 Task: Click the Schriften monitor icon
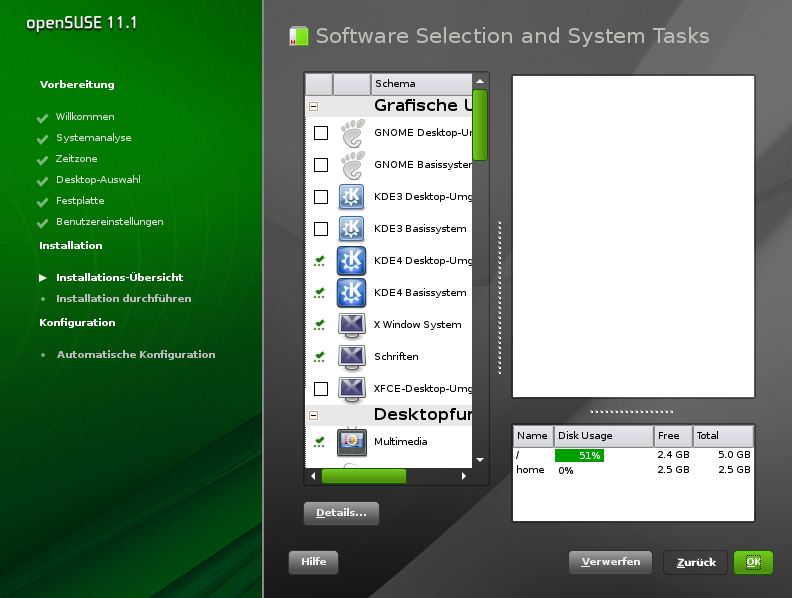point(352,358)
